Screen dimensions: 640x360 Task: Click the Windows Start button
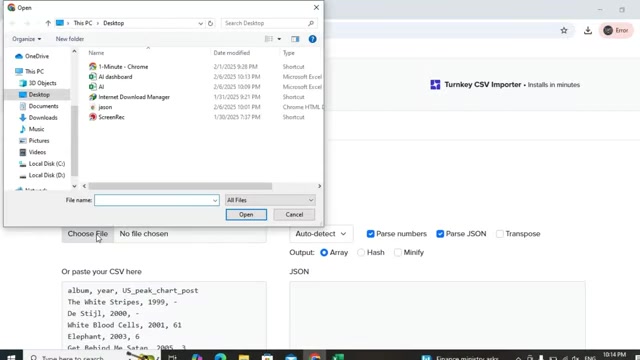(11, 356)
